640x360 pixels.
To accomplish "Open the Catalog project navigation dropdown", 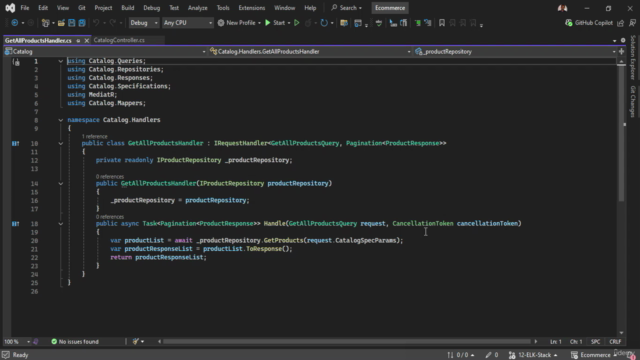I will tap(105, 51).
